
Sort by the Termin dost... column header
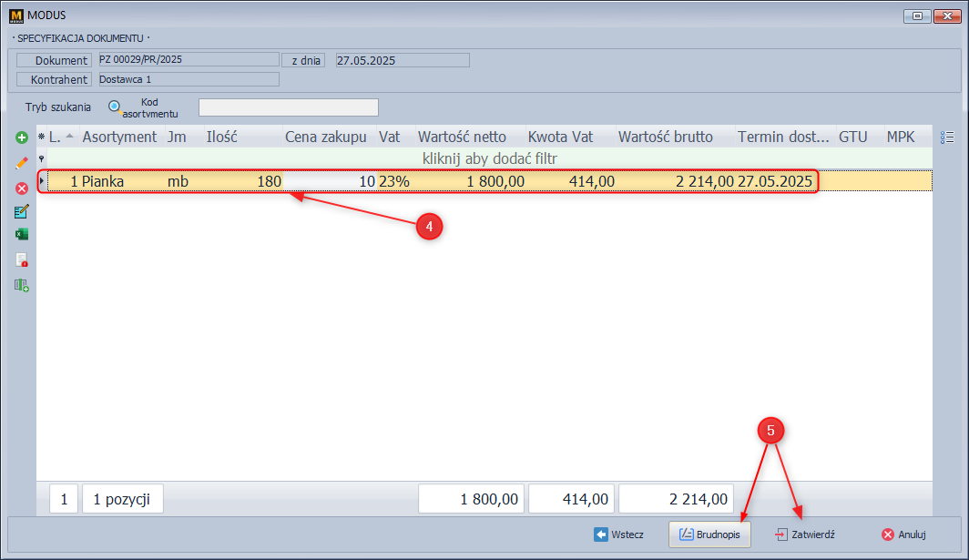785,137
